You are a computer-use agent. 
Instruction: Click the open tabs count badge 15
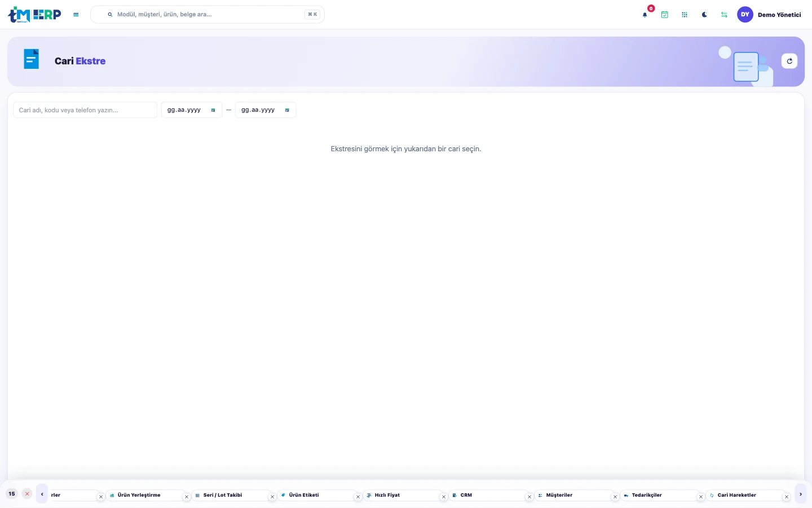(12, 494)
